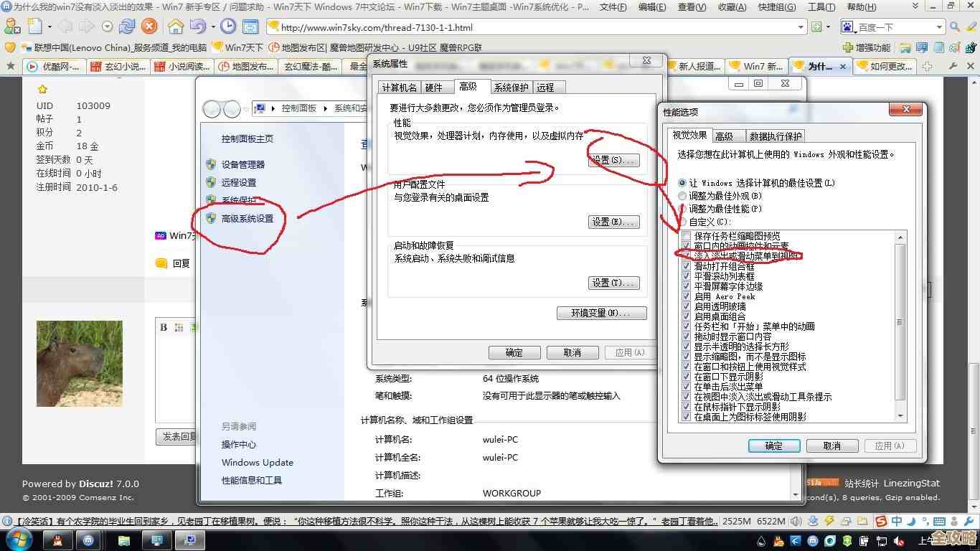
Task: Disable the 启用 Aero Peek checkbox
Action: click(687, 296)
